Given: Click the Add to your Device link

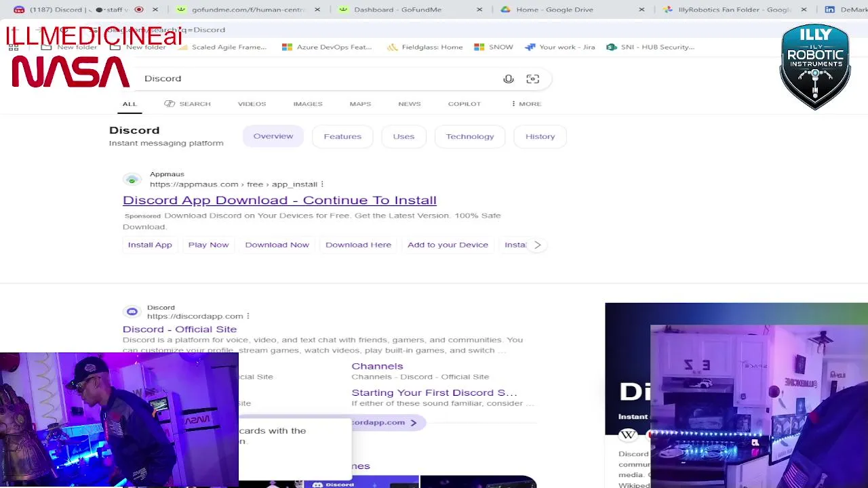Looking at the screenshot, I should (448, 245).
